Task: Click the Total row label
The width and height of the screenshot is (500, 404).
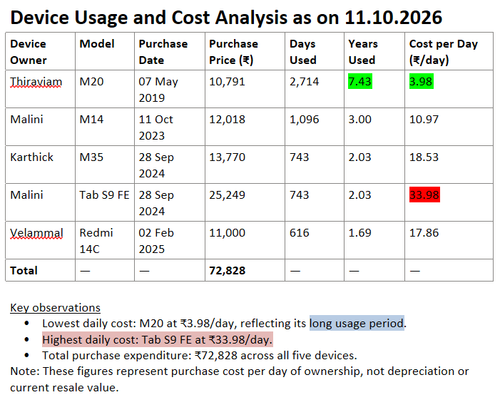Action: [x=24, y=270]
